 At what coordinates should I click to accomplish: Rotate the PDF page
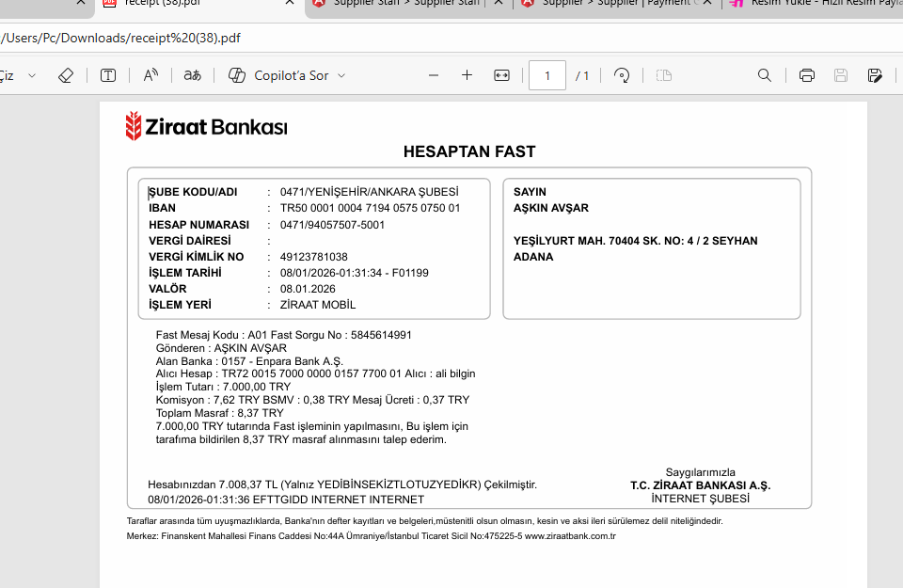[x=622, y=75]
